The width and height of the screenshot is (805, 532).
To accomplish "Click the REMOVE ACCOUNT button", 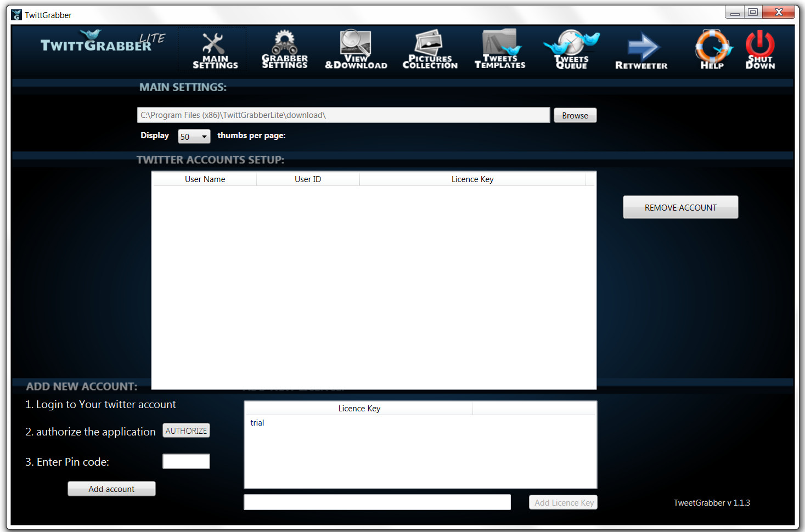I will click(x=680, y=207).
